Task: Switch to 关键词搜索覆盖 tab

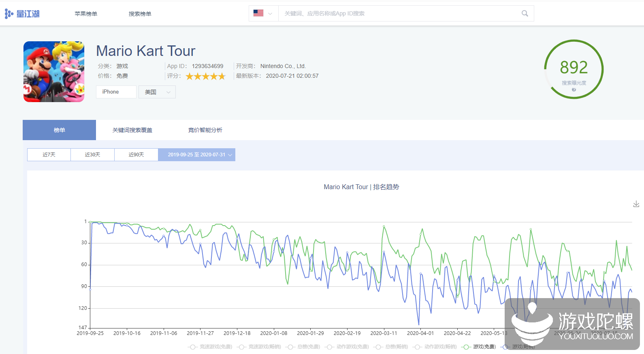Action: [132, 130]
